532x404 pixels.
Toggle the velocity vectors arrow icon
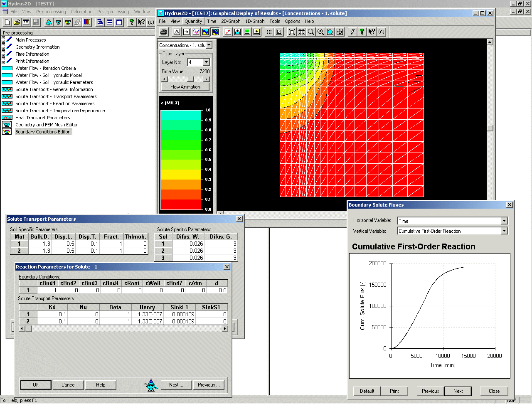coord(186,32)
